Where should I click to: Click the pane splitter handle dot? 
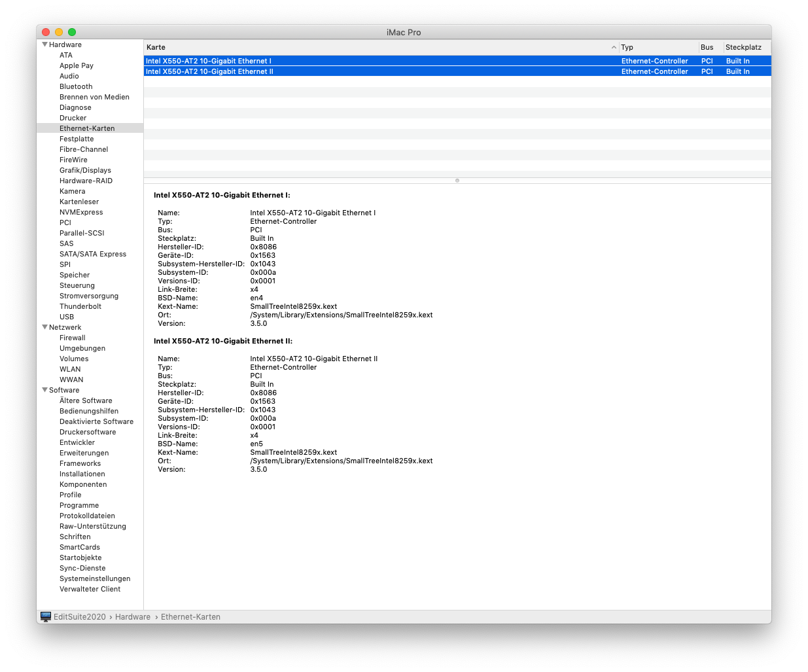pos(457,180)
